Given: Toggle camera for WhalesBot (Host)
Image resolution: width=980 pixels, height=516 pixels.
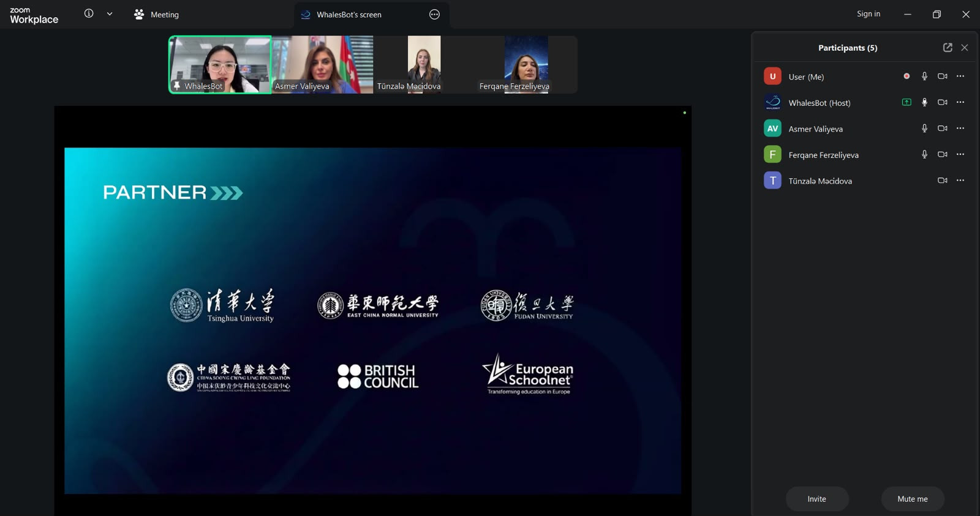Looking at the screenshot, I should 943,102.
